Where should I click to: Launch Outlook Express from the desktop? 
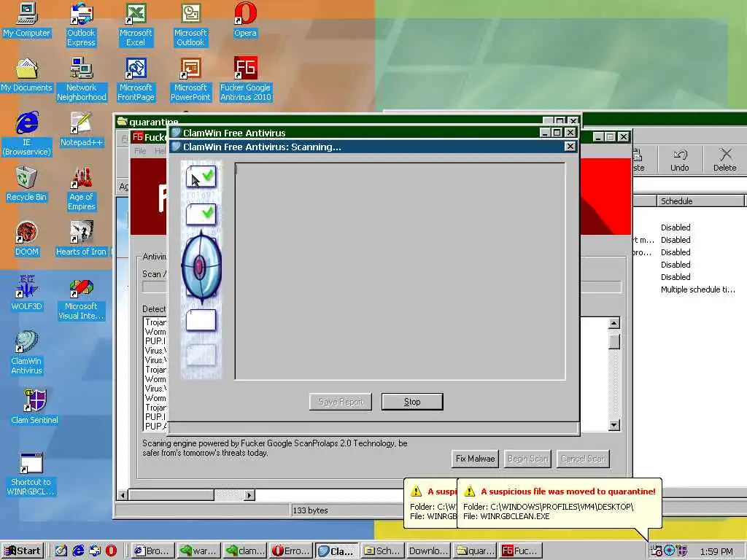coord(81,25)
